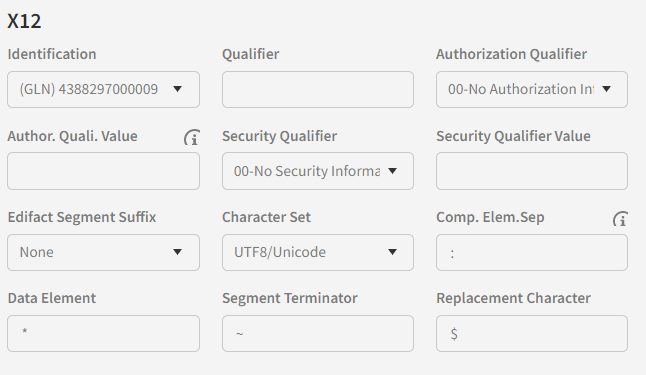The image size is (646, 375).
Task: Open Character Set dropdown showing UTF8/Unicode
Action: 318,252
